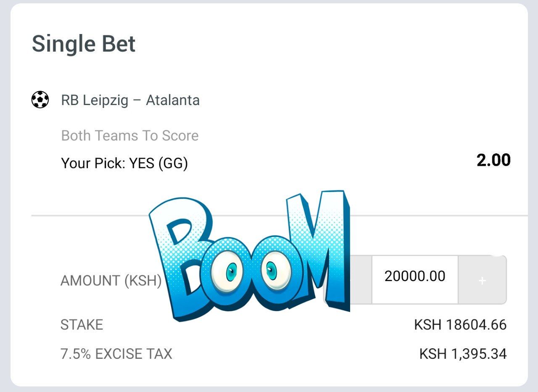Increase the bet amount with plus button

482,280
